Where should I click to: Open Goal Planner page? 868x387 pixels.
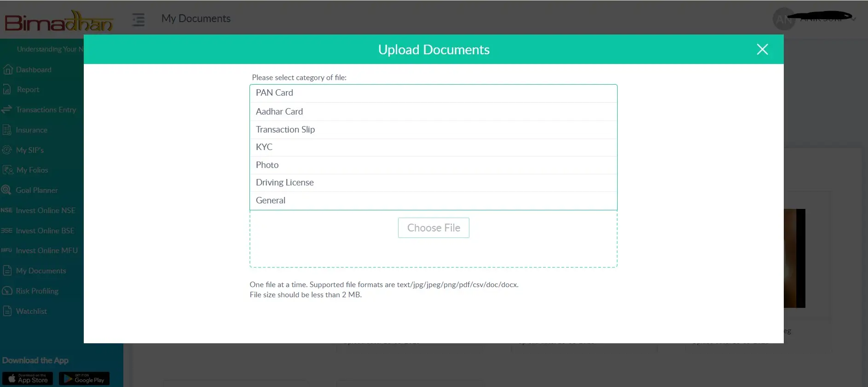click(x=37, y=190)
